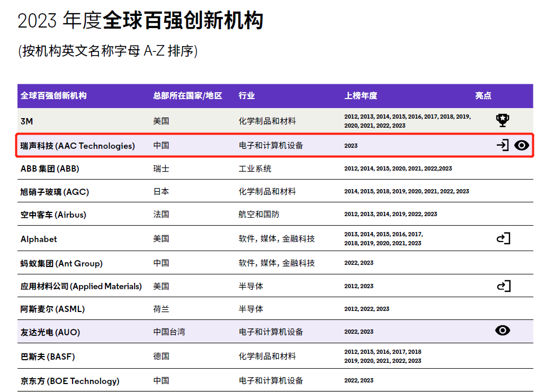Select the 阿斯麦尔 (ASML) name cell
The image size is (554, 392).
[x=52, y=309]
